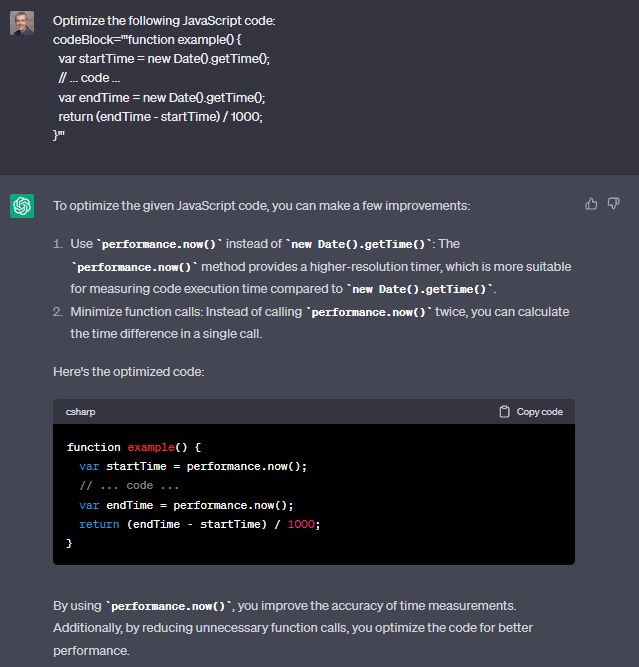Click the 'Optimize the following JavaScript code:' line

point(164,21)
